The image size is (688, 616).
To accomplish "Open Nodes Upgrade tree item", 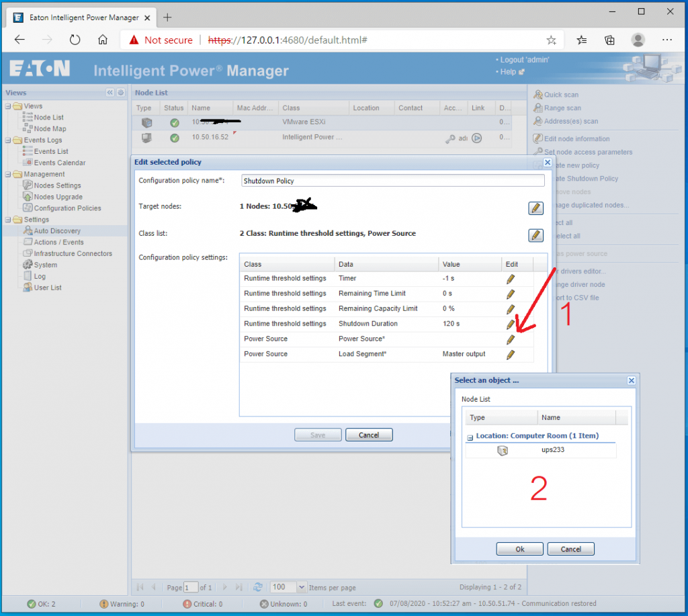I will [58, 197].
